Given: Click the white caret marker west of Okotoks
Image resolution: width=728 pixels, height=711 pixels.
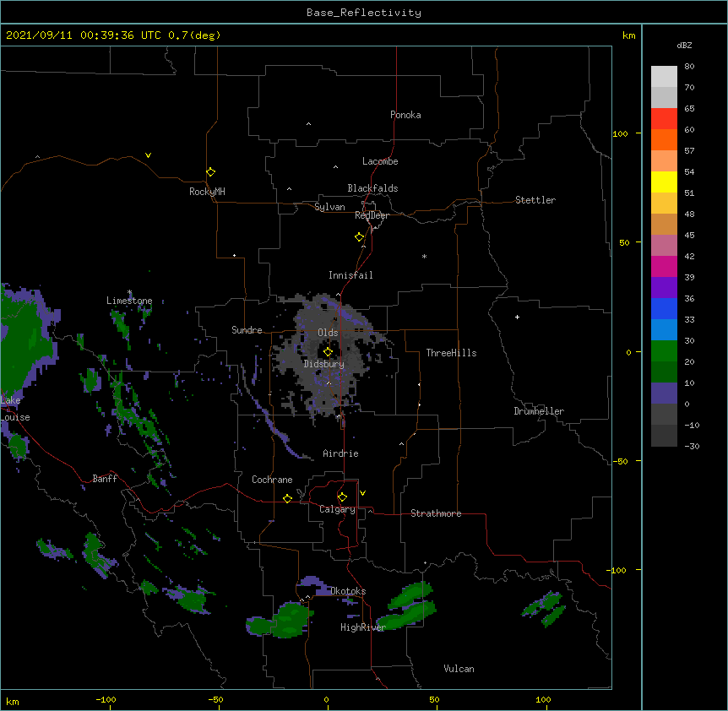Looking at the screenshot, I should (307, 597).
